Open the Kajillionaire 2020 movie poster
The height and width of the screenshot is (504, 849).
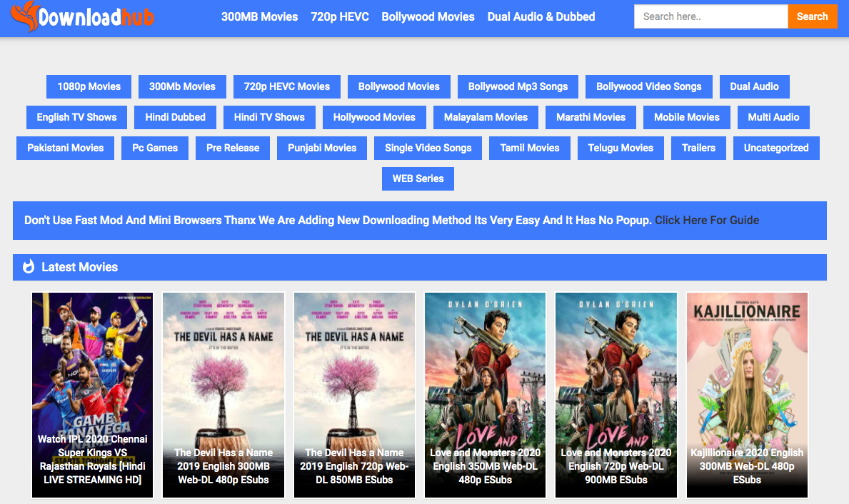coord(747,394)
